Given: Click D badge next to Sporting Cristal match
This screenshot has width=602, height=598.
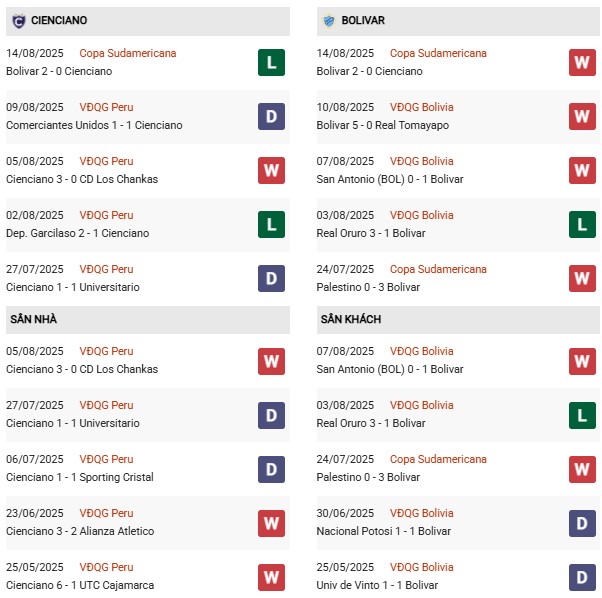Looking at the screenshot, I should 271,468.
